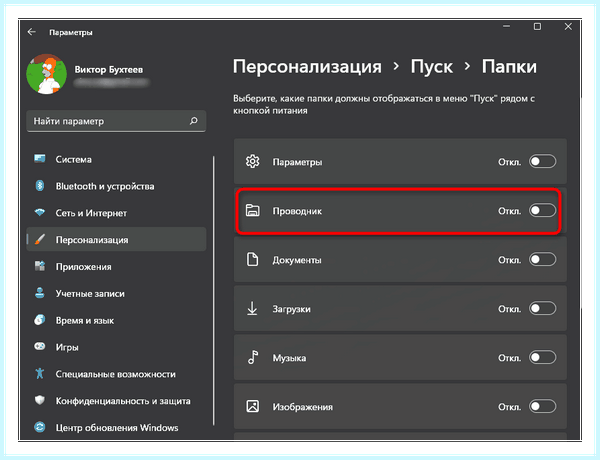Image resolution: width=600 pixels, height=460 pixels.
Task: Click the Приложения icon in the sidebar
Action: point(40,266)
